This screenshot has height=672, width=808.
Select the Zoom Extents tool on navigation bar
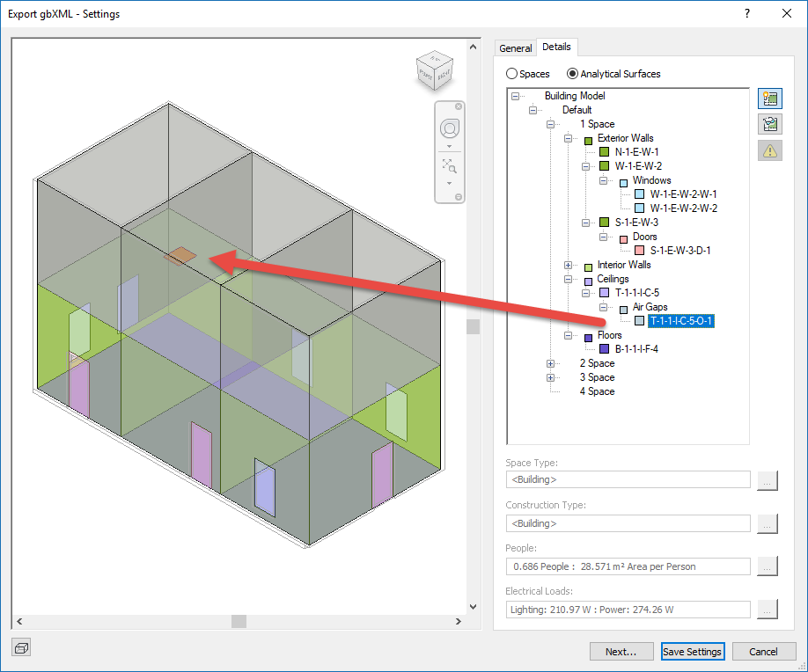coord(450,165)
